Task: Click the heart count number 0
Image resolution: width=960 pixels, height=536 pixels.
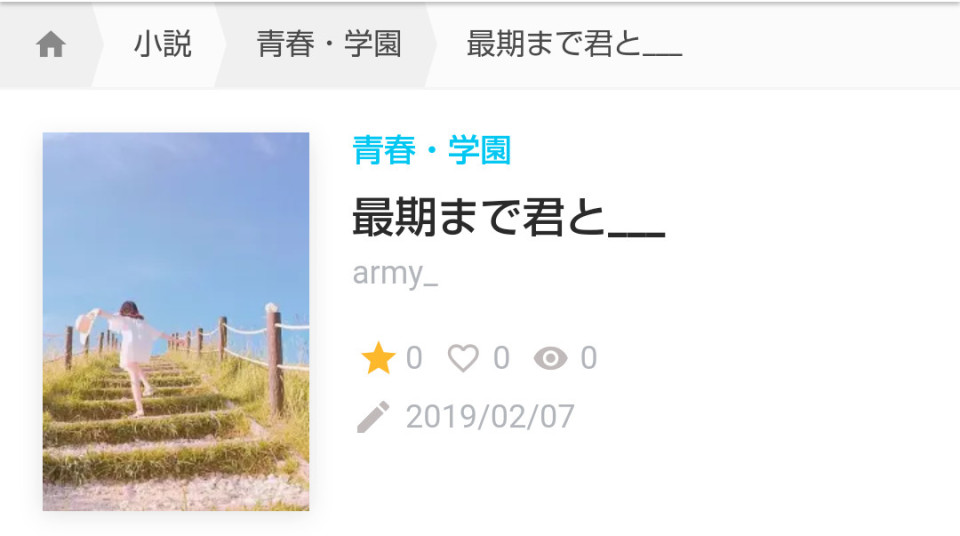Action: [x=501, y=358]
